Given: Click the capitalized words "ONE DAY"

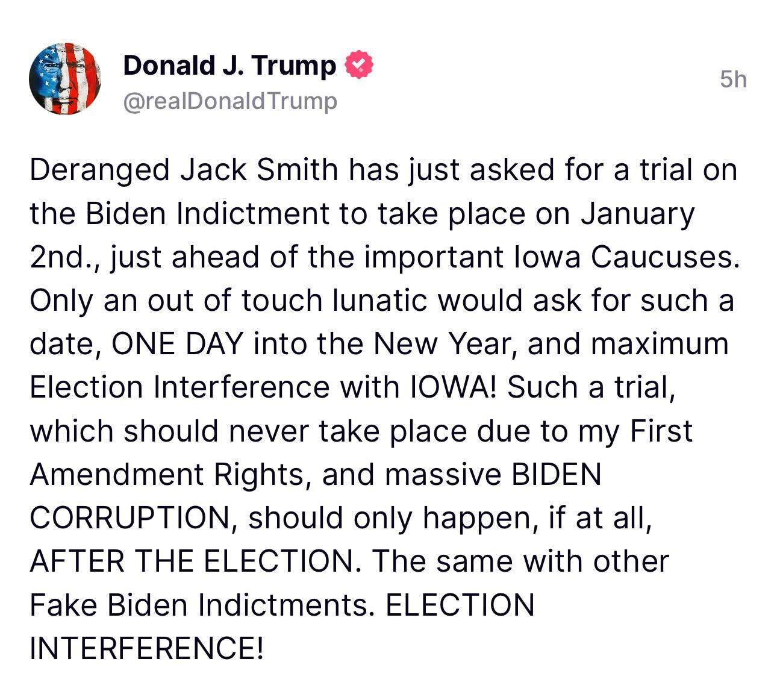Looking at the screenshot, I should (177, 344).
